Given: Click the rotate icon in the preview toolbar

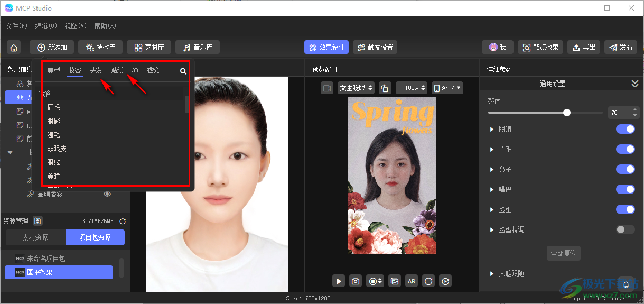Looking at the screenshot, I should pos(385,88).
